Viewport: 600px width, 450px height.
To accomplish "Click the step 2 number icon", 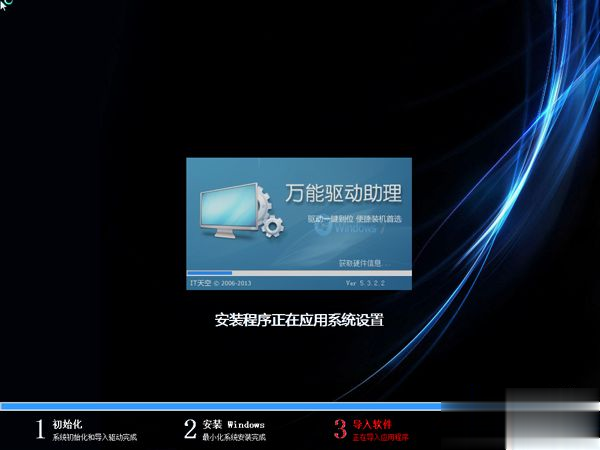I will coord(190,429).
